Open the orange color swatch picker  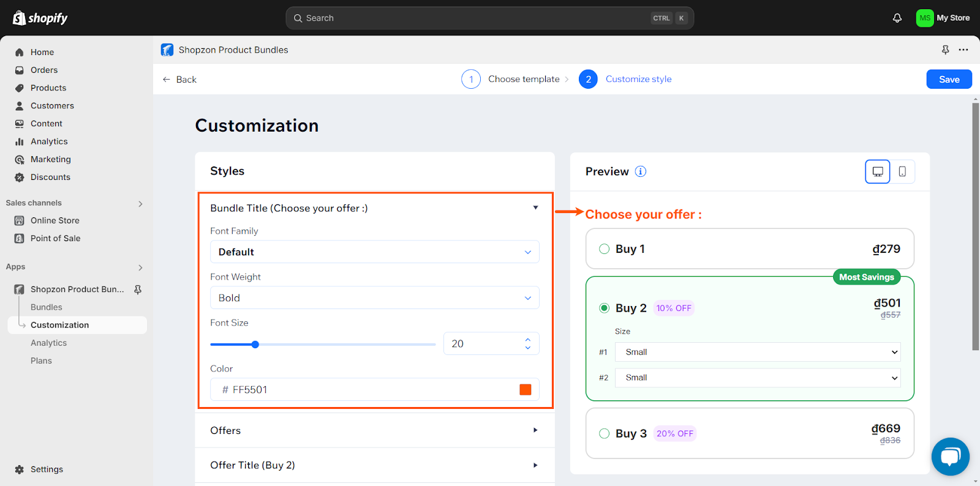[526, 389]
